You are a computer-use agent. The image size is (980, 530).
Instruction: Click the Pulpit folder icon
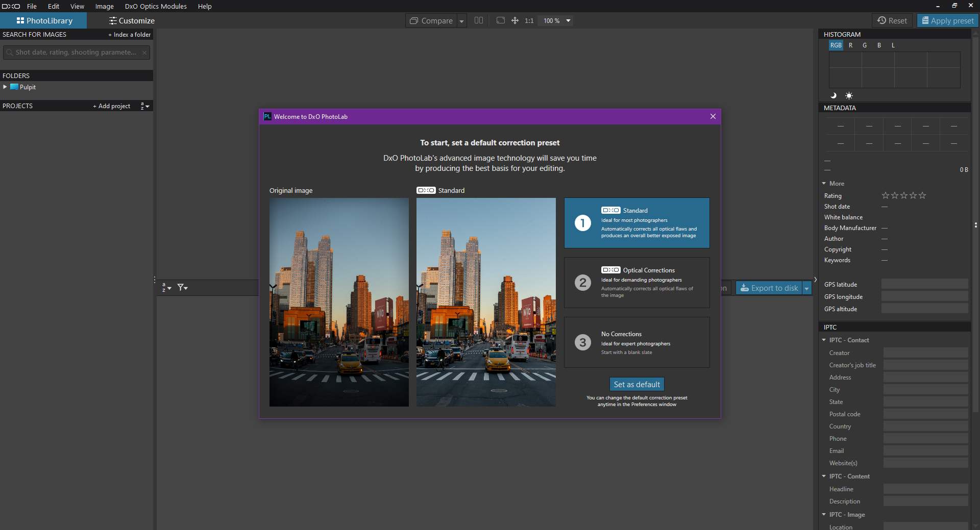click(x=14, y=87)
